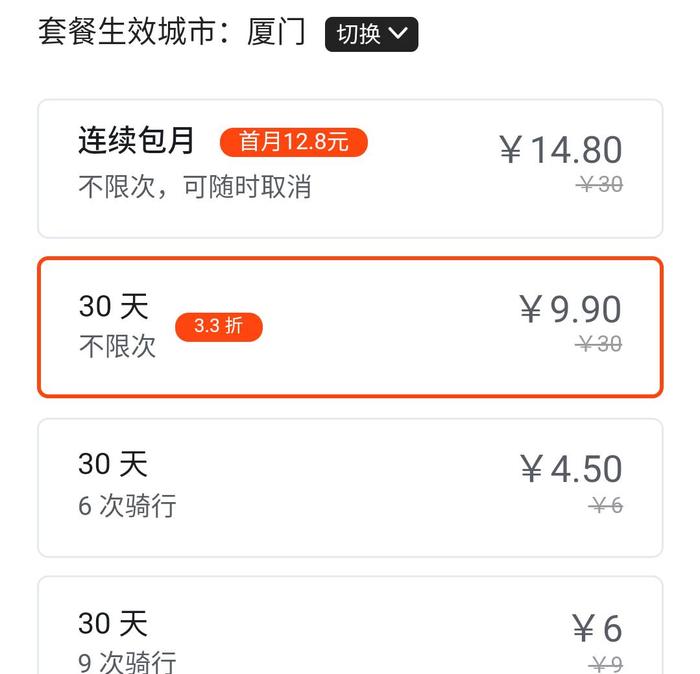The height and width of the screenshot is (674, 700).
Task: Click the chevron arrow beside 切换
Action: [398, 33]
